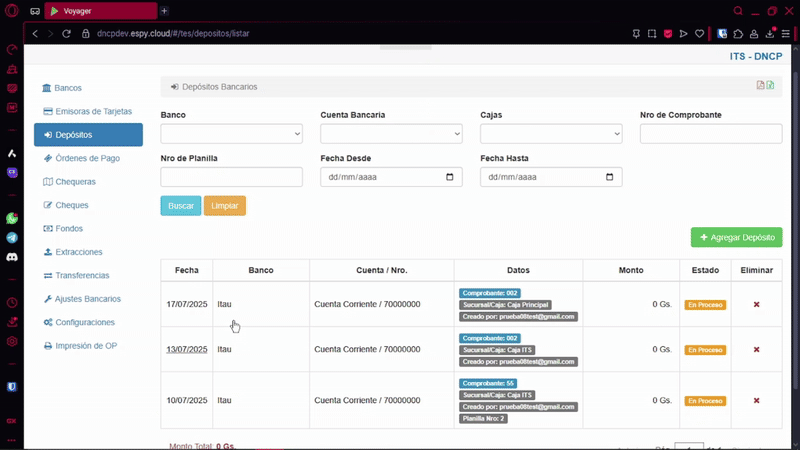800x450 pixels.
Task: Select Ajustes Bancarios in the sidebar
Action: pyautogui.click(x=88, y=299)
